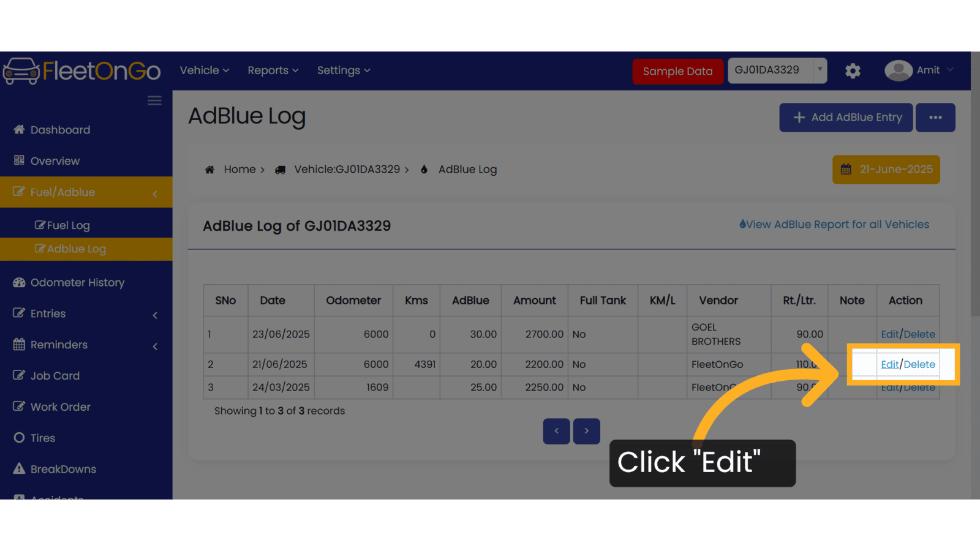
Task: Click Delete for the 21/06/2025 entry
Action: tap(919, 364)
